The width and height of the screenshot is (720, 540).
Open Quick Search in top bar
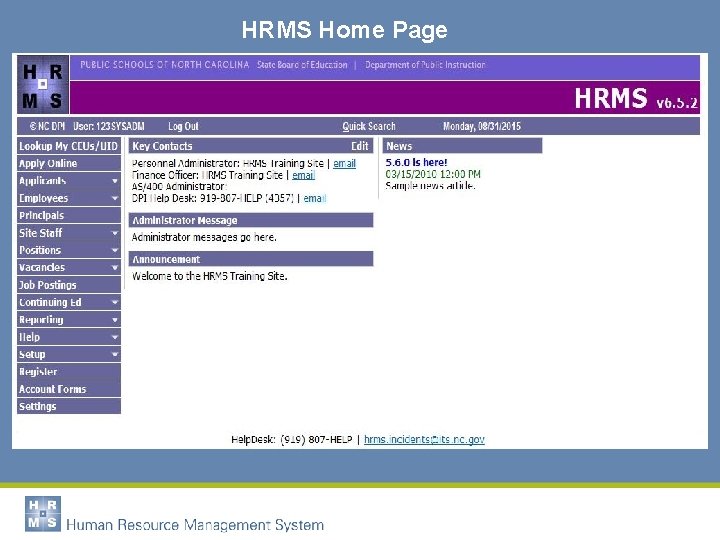coord(369,126)
